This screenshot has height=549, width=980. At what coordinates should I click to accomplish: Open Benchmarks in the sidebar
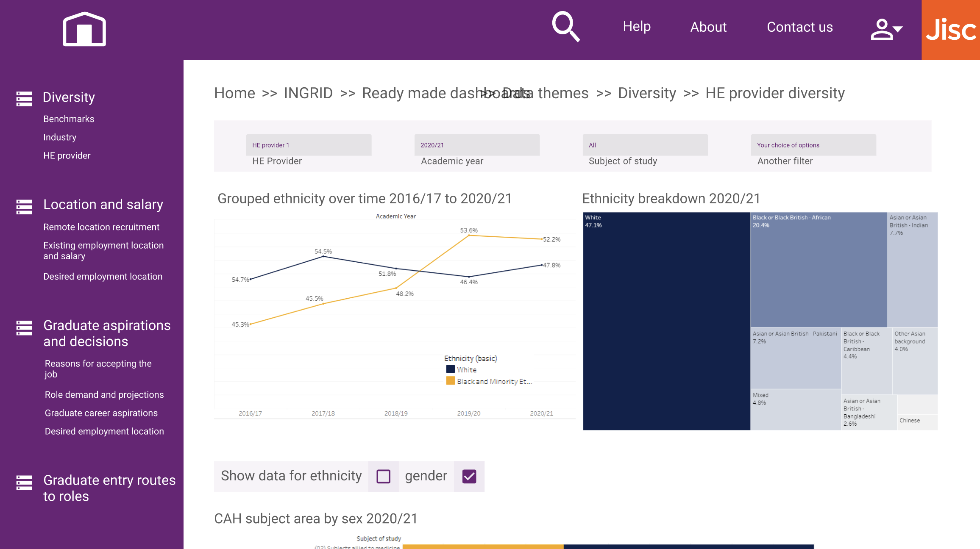click(x=69, y=119)
